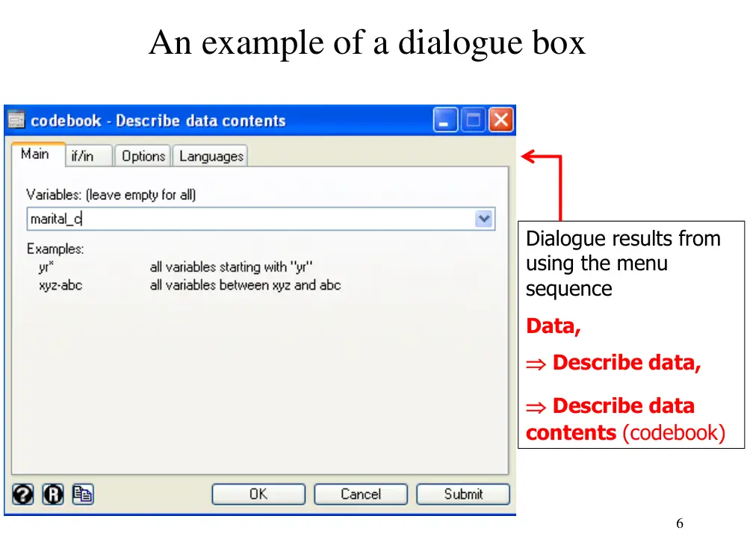Close the codebook dialog window
The height and width of the screenshot is (560, 747).
point(501,119)
